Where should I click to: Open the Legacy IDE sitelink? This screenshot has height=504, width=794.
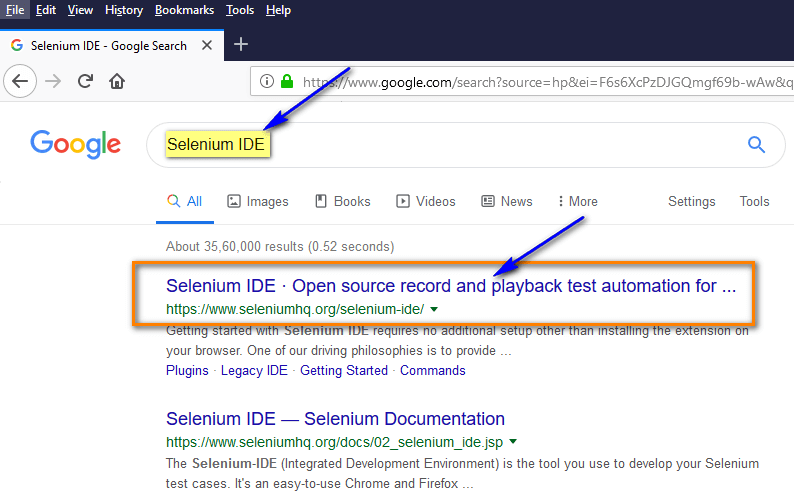click(254, 371)
